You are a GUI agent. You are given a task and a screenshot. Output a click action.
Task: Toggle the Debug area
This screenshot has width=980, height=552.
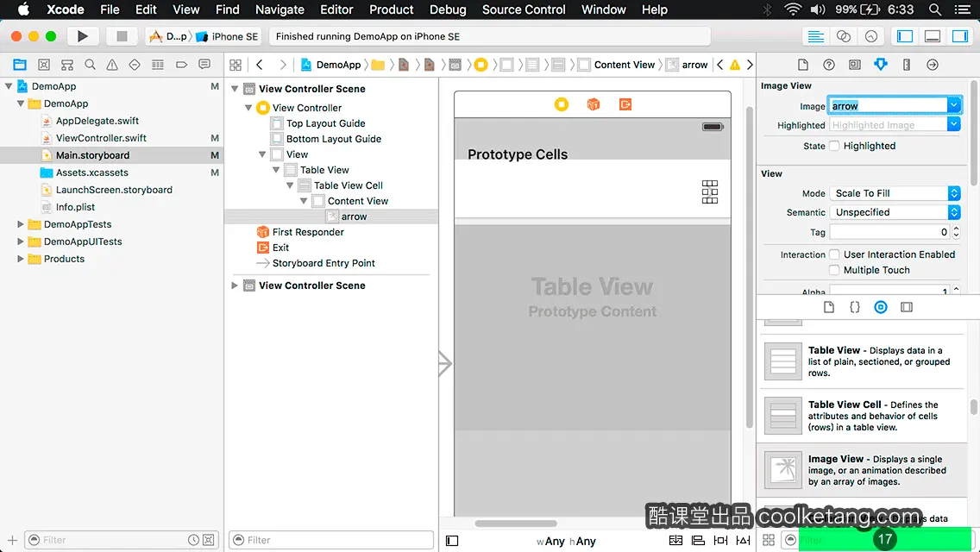[932, 36]
